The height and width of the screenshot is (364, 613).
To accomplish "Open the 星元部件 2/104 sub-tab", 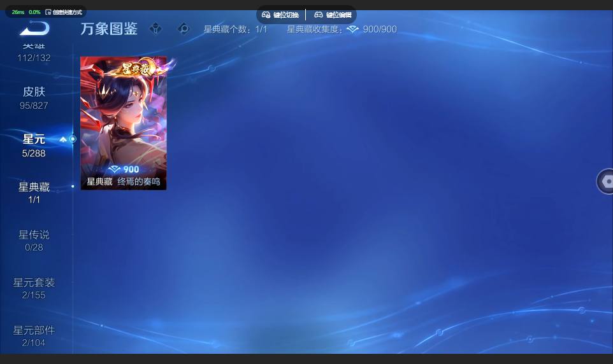I will click(34, 336).
